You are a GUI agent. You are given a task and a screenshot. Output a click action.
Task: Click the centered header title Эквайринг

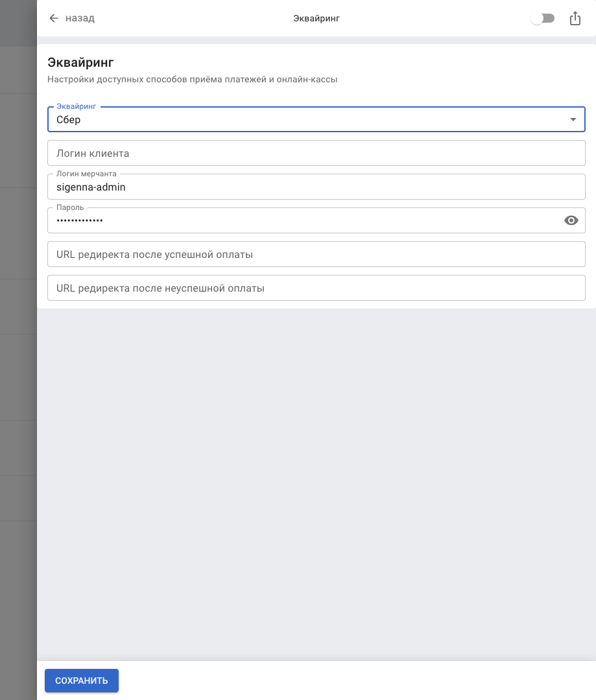(x=316, y=19)
